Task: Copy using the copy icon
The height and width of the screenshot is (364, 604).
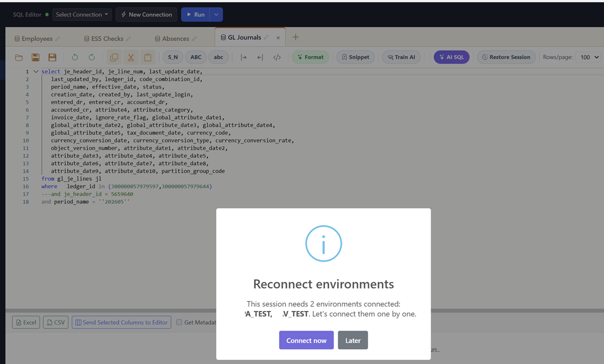Action: click(114, 57)
